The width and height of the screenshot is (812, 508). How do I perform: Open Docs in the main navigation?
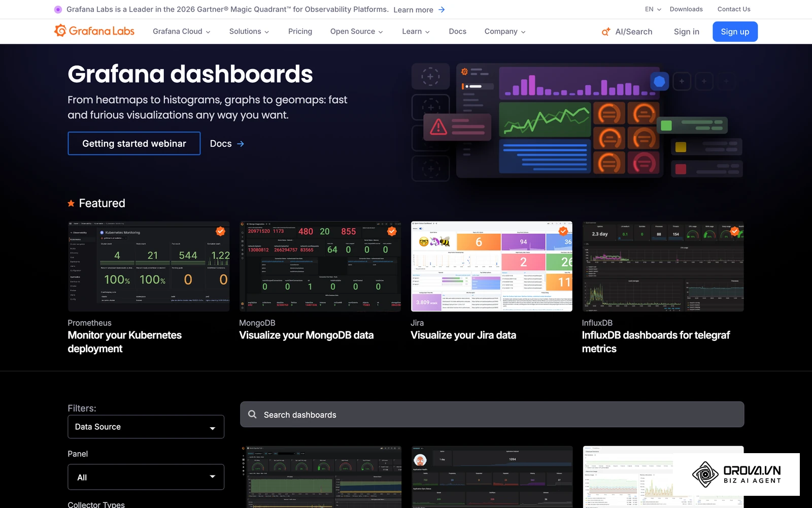coord(457,31)
